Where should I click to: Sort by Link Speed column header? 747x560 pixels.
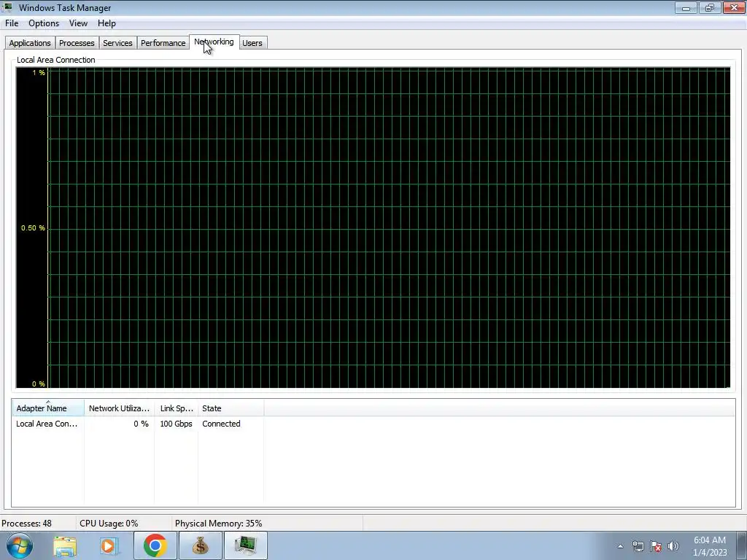coord(177,408)
